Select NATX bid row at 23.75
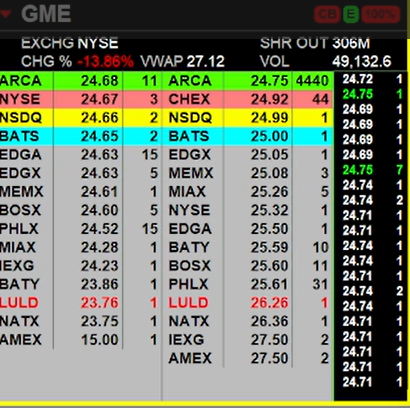 (x=81, y=321)
